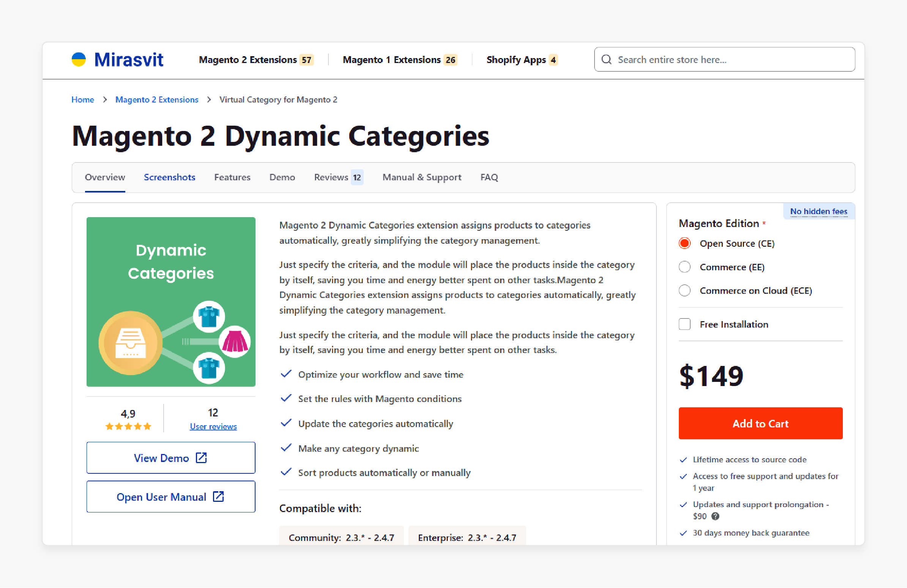Select Open Source (CE) edition
This screenshot has height=588, width=907.
[x=685, y=243]
